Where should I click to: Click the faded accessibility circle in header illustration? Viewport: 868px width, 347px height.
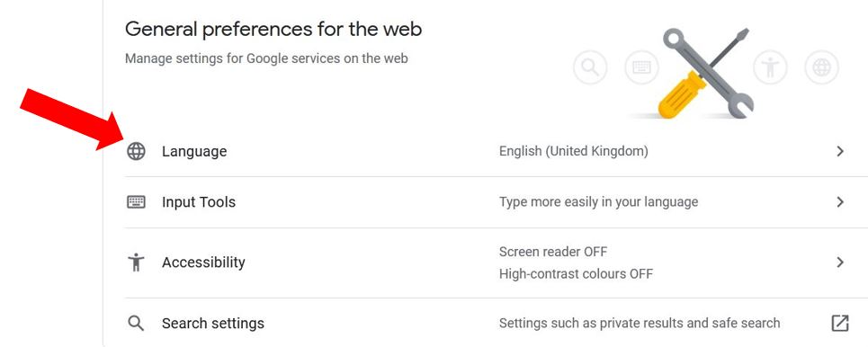[x=770, y=67]
